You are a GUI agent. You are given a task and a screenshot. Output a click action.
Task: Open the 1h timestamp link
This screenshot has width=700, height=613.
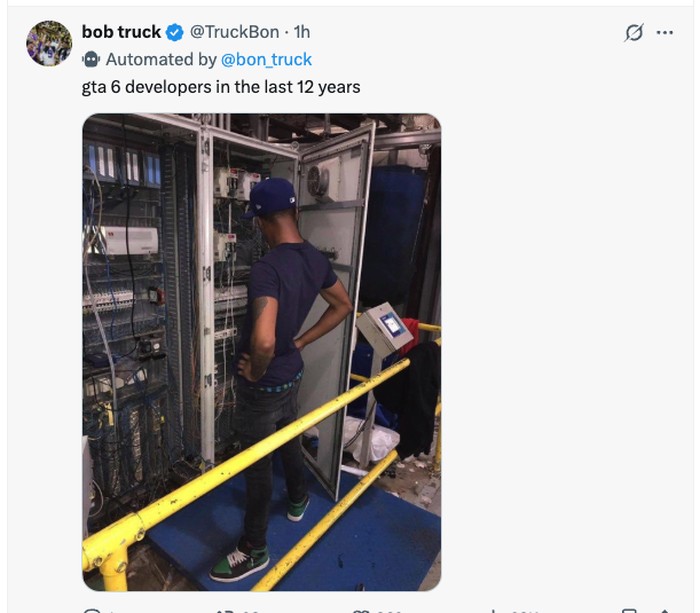coord(302,32)
